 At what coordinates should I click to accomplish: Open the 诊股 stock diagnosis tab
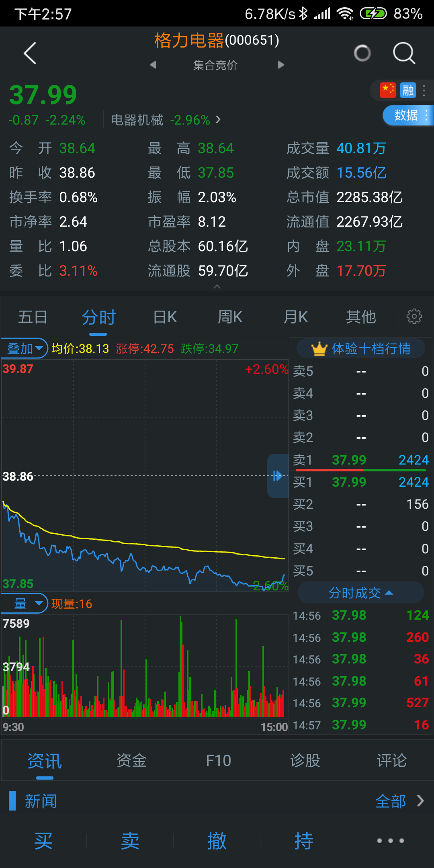click(x=305, y=761)
